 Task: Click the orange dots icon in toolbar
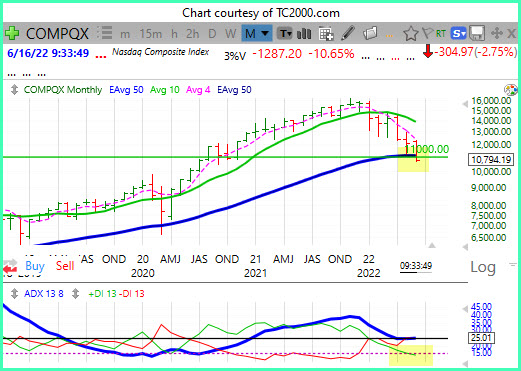click(x=389, y=35)
